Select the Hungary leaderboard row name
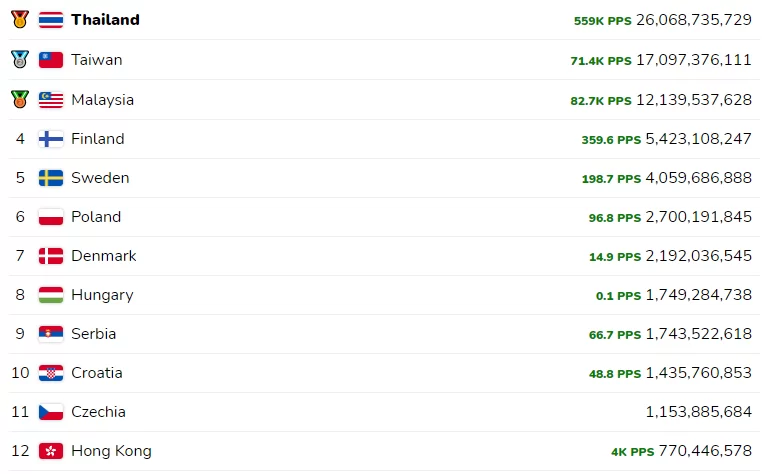 tap(102, 295)
